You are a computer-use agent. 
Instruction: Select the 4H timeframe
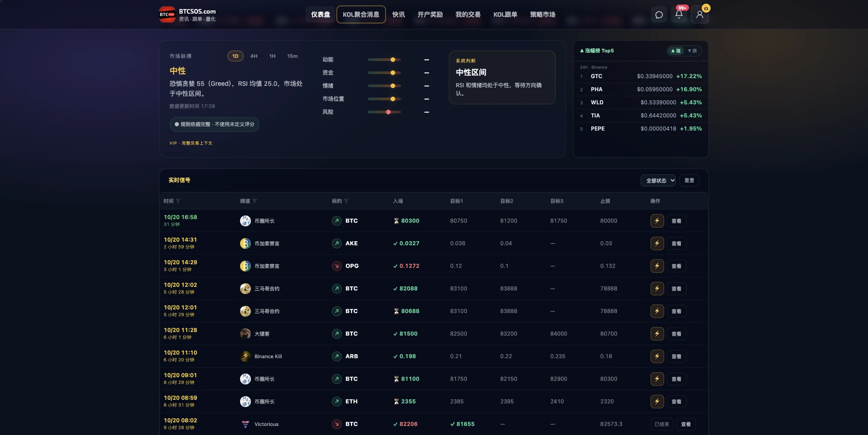[254, 56]
